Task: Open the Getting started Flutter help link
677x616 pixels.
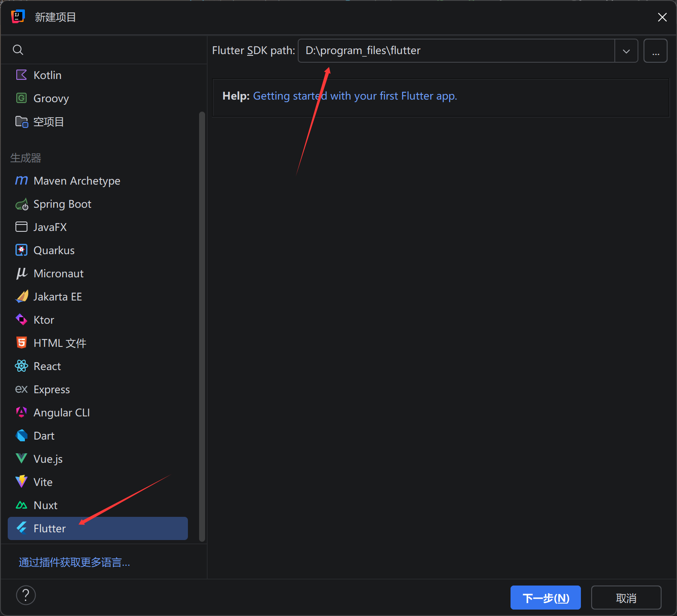Action: tap(355, 96)
